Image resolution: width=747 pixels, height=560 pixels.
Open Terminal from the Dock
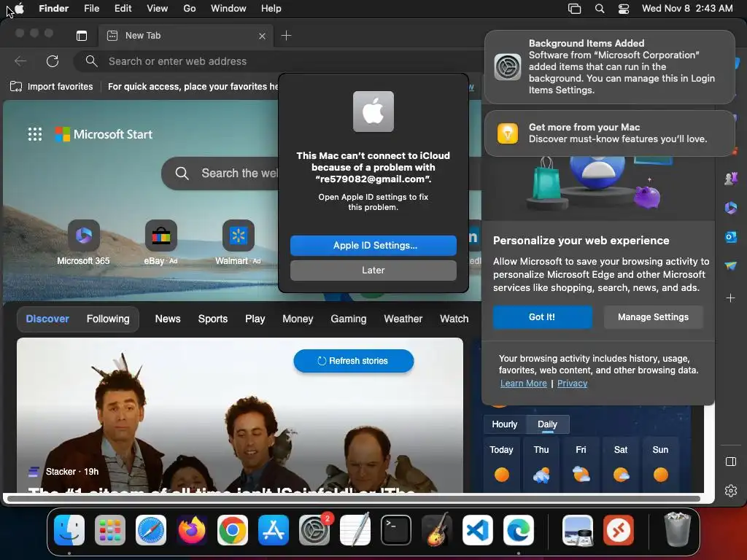tap(396, 530)
